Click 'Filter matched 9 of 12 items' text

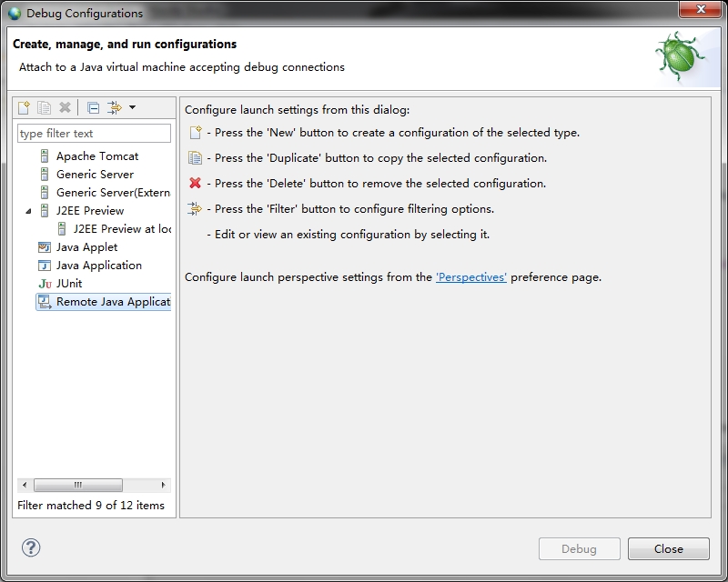click(91, 505)
